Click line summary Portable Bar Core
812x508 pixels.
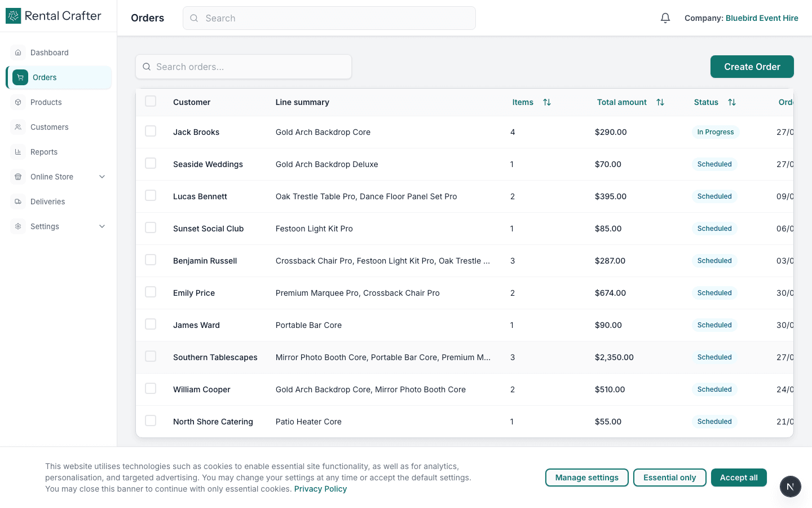(x=308, y=325)
